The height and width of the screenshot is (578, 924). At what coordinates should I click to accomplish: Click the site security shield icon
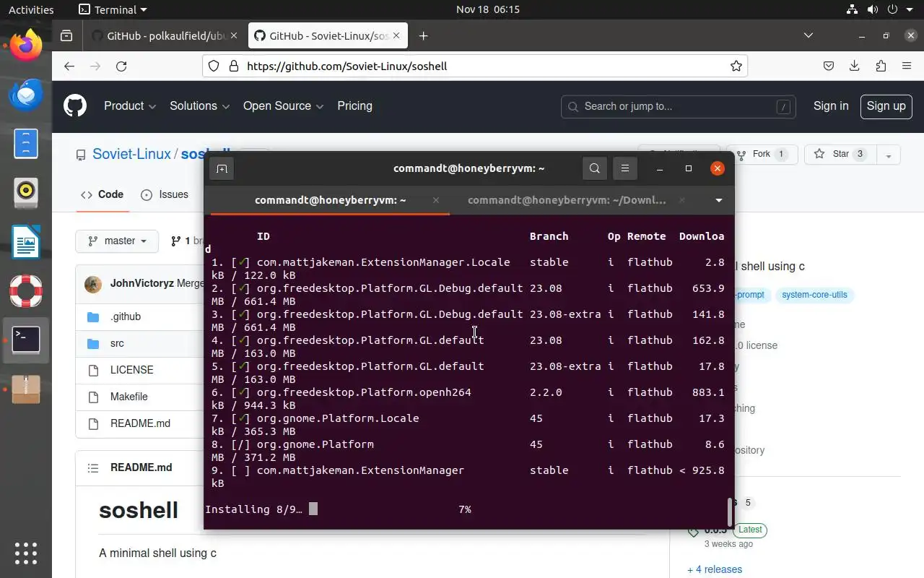tap(214, 66)
